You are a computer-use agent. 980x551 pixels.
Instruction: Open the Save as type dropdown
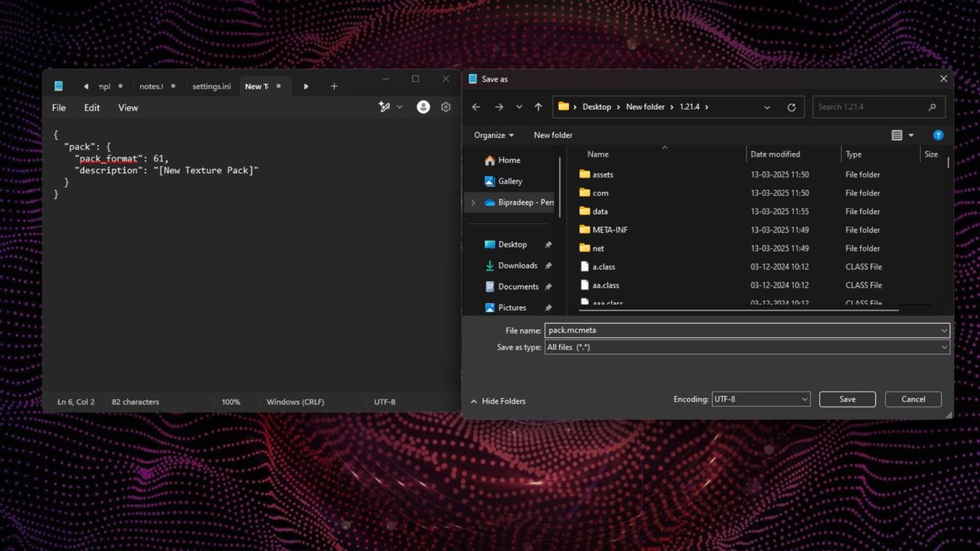pos(746,347)
